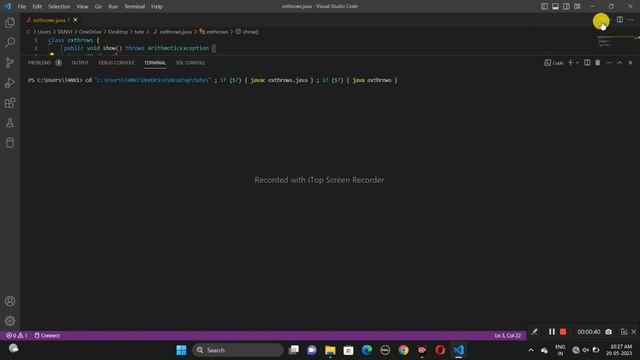Open editor More Actions ellipsis

pyautogui.click(x=631, y=20)
